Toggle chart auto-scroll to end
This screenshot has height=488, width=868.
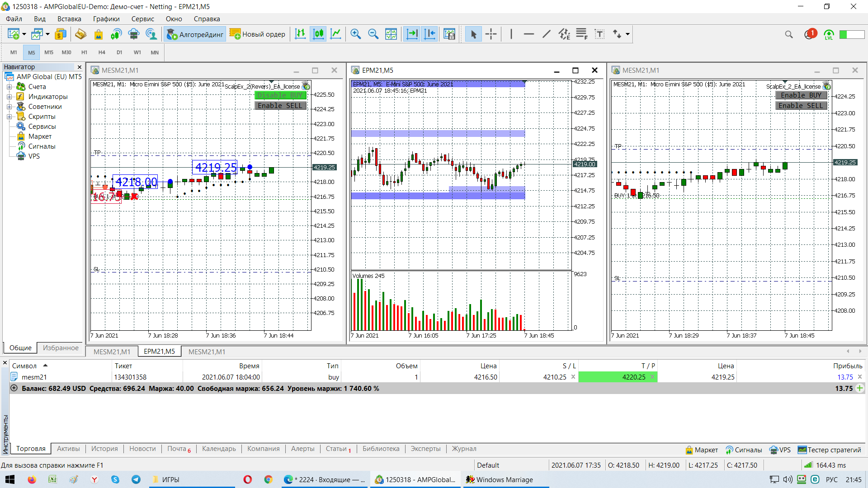click(x=412, y=34)
